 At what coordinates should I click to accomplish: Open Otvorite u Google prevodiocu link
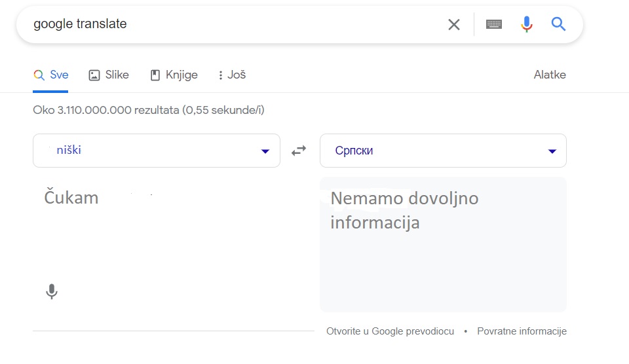[x=390, y=331]
